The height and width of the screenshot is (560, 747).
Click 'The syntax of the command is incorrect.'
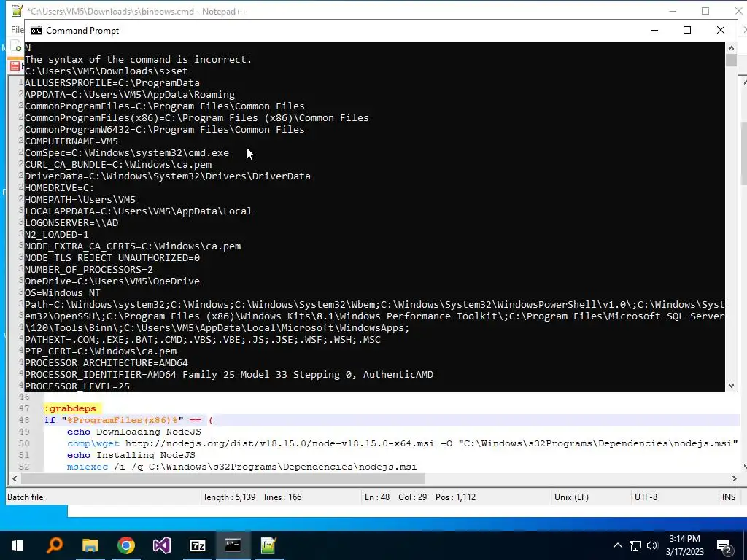pos(138,60)
